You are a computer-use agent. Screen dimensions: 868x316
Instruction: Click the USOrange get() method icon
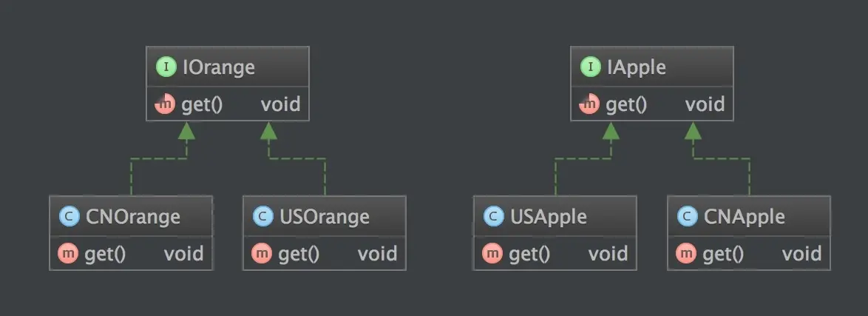coord(262,254)
